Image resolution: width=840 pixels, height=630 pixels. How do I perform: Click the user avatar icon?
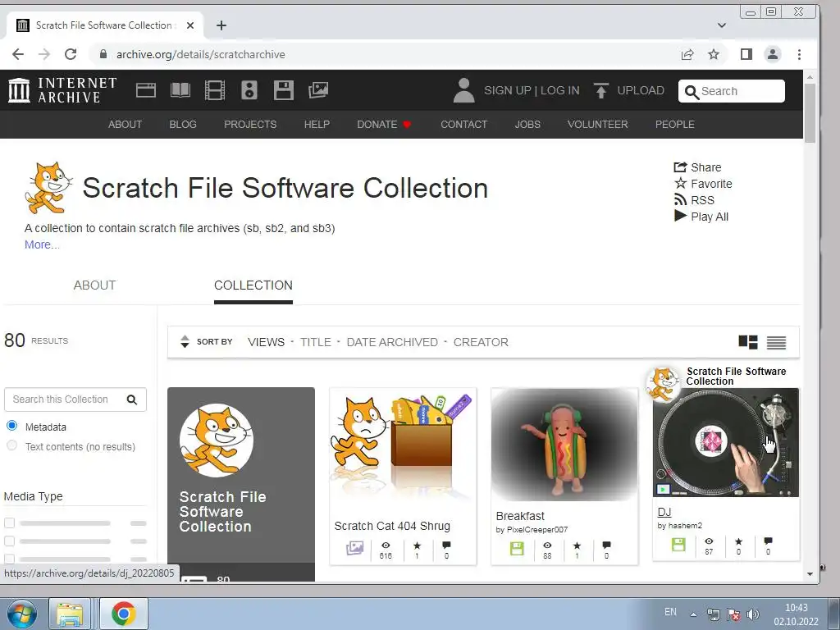(x=464, y=90)
